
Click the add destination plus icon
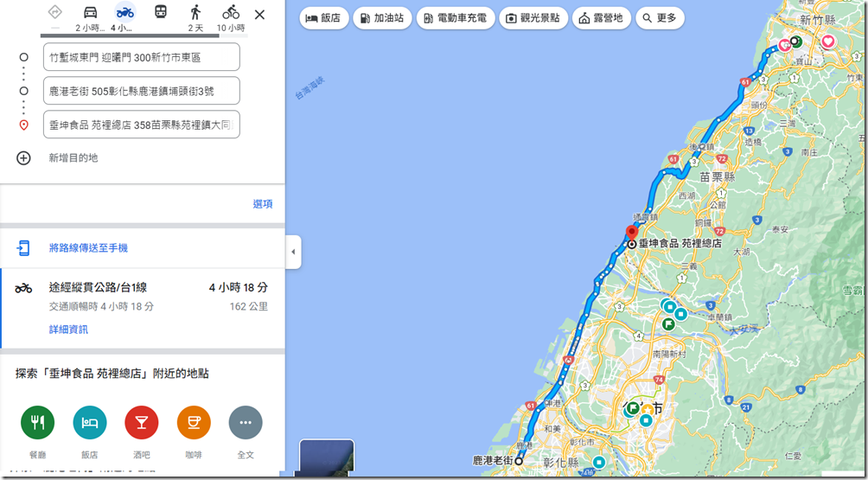[23, 158]
